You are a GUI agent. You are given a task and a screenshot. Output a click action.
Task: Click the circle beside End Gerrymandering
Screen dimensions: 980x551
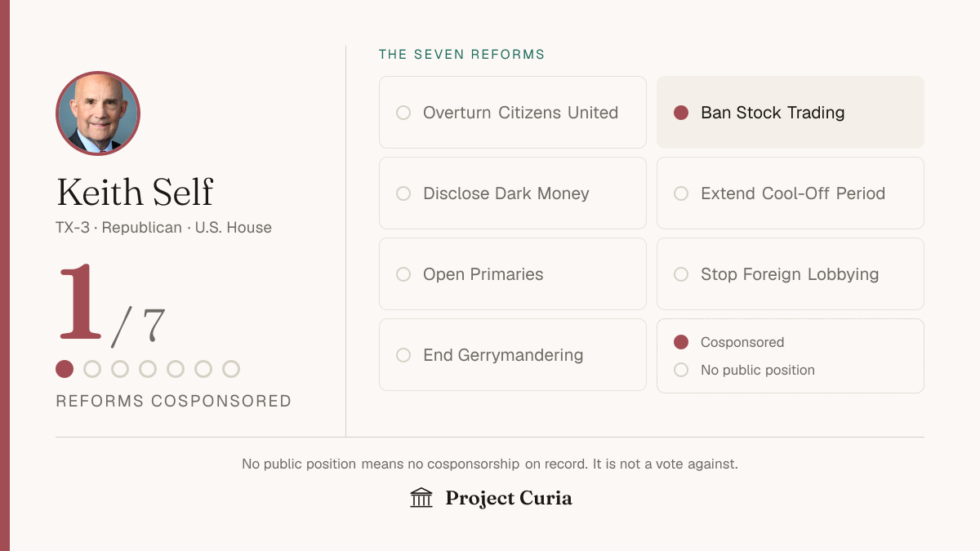coord(403,355)
